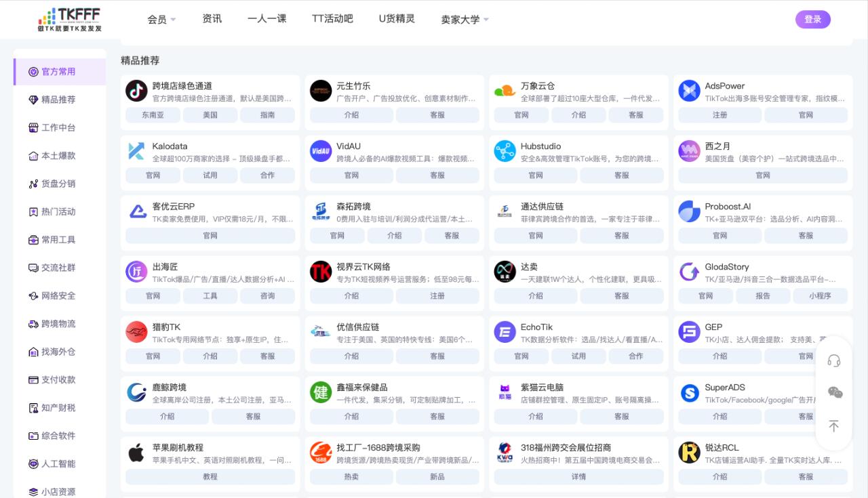
Task: Click the back-to-top arrow icon
Action: tap(834, 426)
